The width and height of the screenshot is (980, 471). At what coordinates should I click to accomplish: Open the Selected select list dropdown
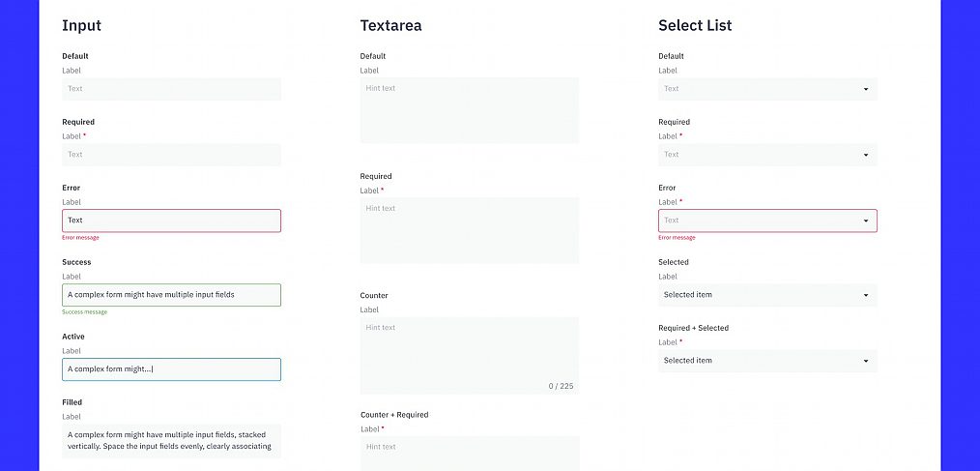coord(767,295)
